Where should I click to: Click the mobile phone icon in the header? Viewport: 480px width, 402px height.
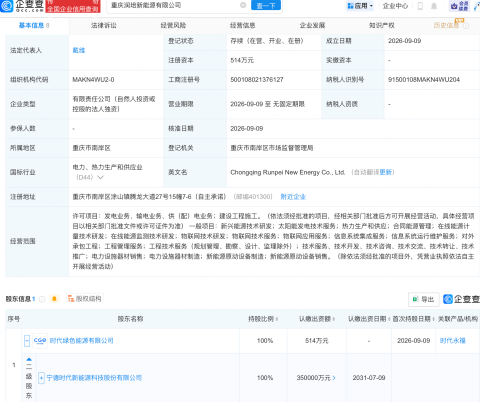(420, 6)
